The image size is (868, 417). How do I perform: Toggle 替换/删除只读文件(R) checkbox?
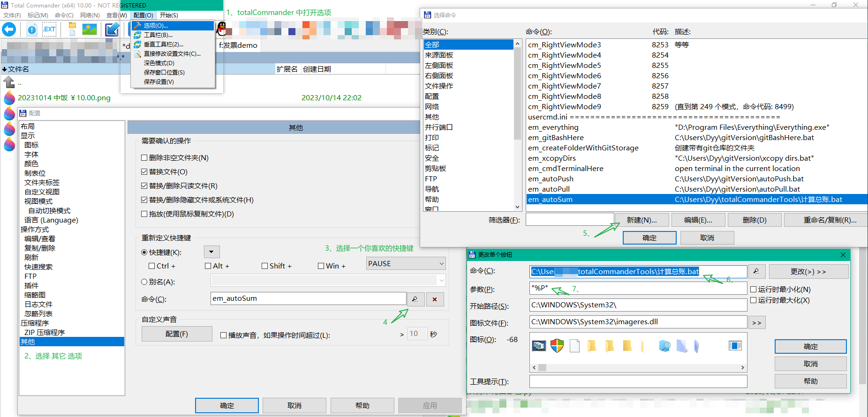144,186
